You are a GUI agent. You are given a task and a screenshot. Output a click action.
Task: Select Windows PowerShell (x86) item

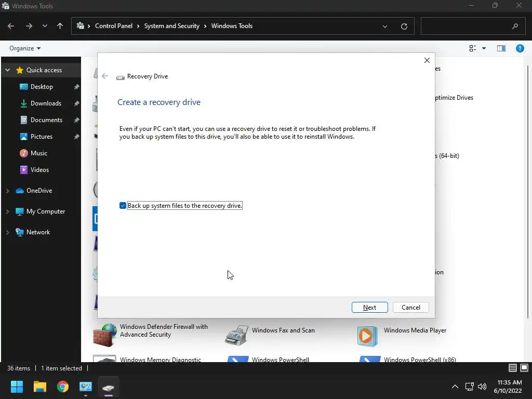[x=407, y=360]
